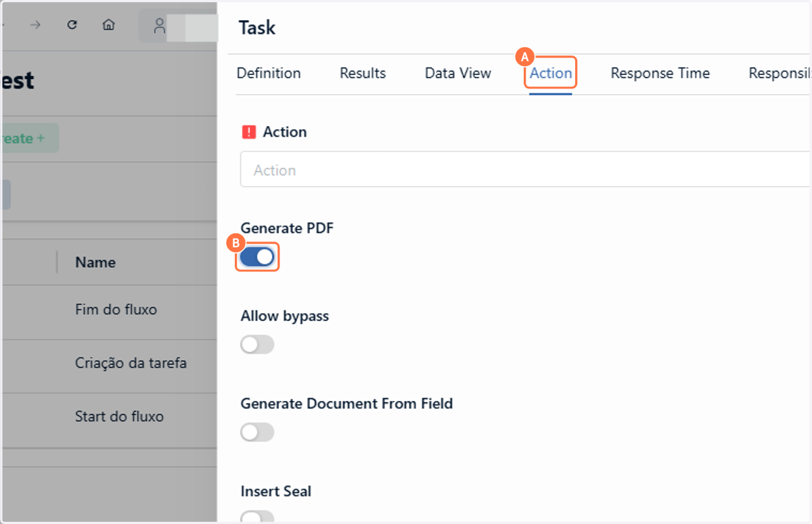Screen dimensions: 812x524
Task: Open the Action dropdown field
Action: 526,170
